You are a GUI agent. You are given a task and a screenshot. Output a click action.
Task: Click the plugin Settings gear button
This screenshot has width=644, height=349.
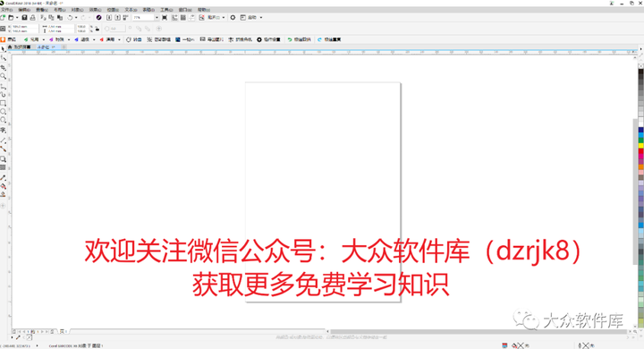268,39
